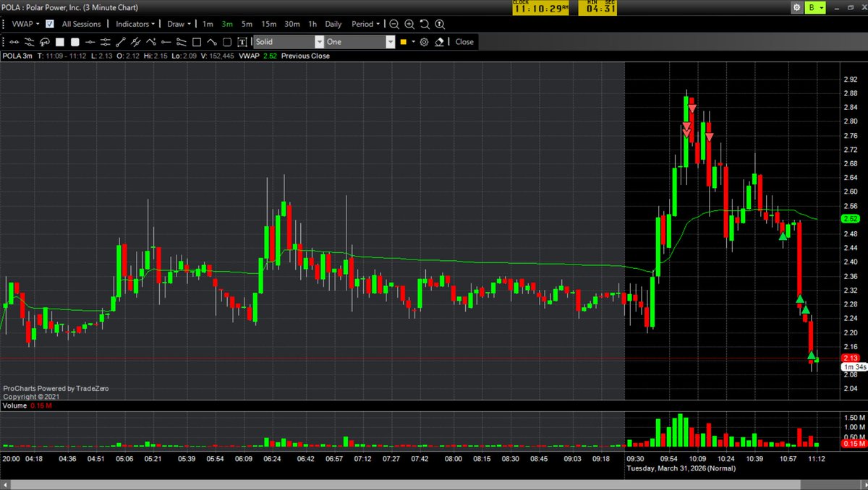Click the last magnifier icon after reset
Image resolution: width=868 pixels, height=490 pixels.
tap(440, 24)
